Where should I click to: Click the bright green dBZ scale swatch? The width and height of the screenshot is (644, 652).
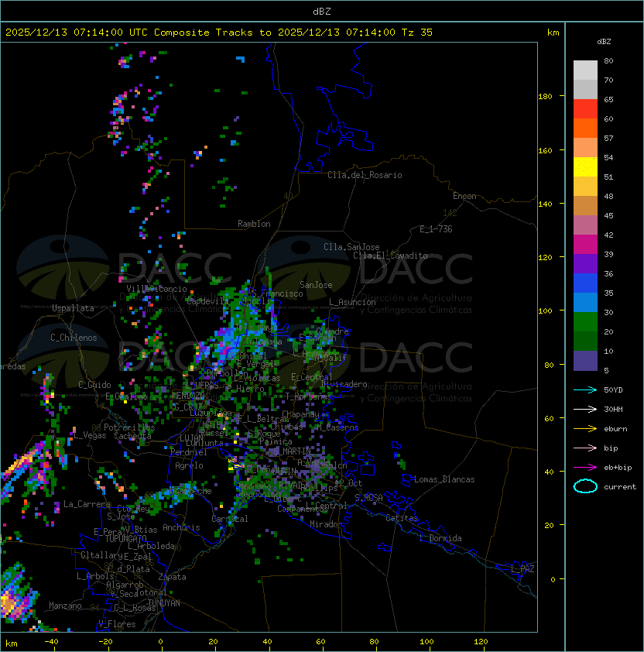(x=585, y=322)
